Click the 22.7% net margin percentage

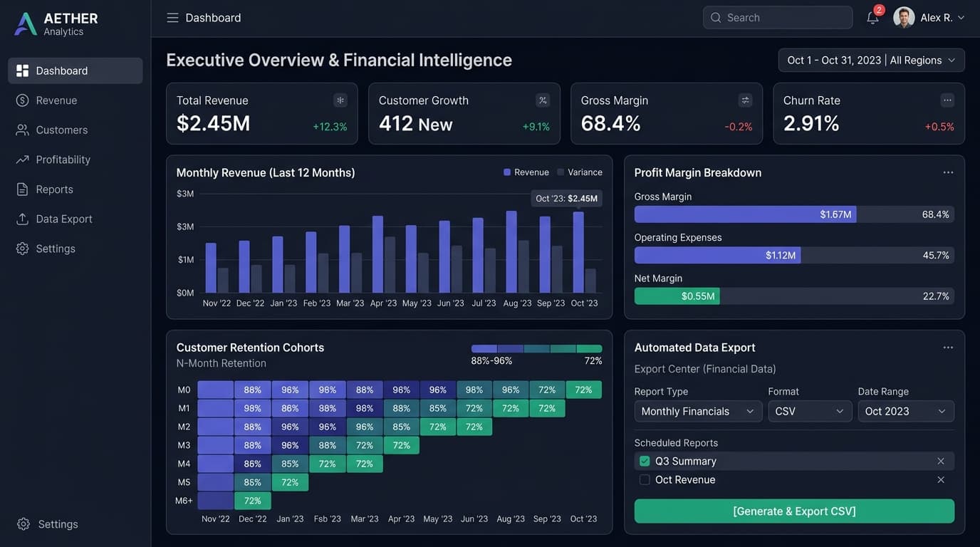(x=936, y=296)
